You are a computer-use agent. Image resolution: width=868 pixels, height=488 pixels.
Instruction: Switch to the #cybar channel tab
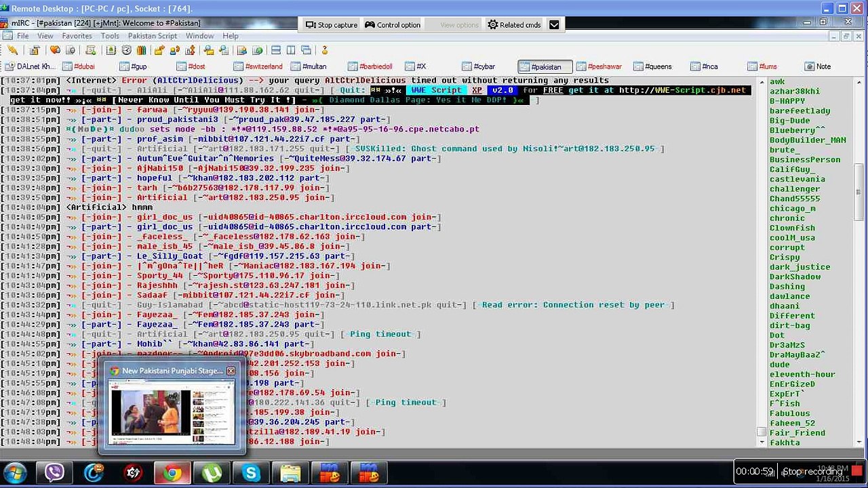pos(479,66)
